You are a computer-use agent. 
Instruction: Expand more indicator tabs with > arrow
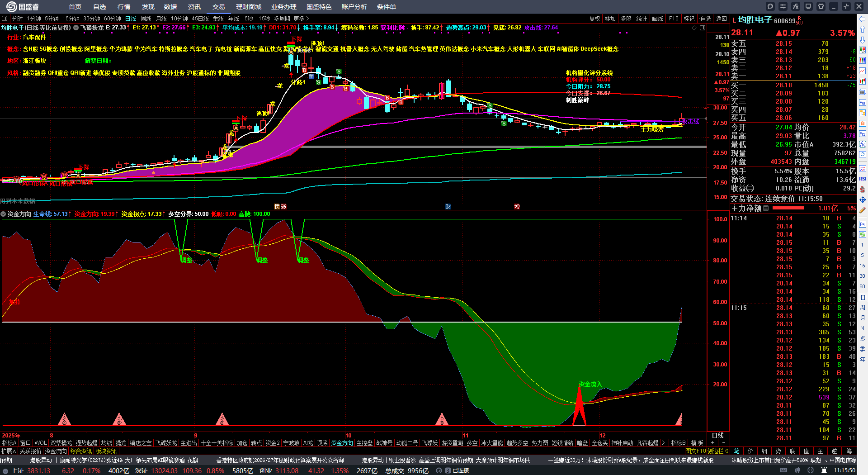663,443
